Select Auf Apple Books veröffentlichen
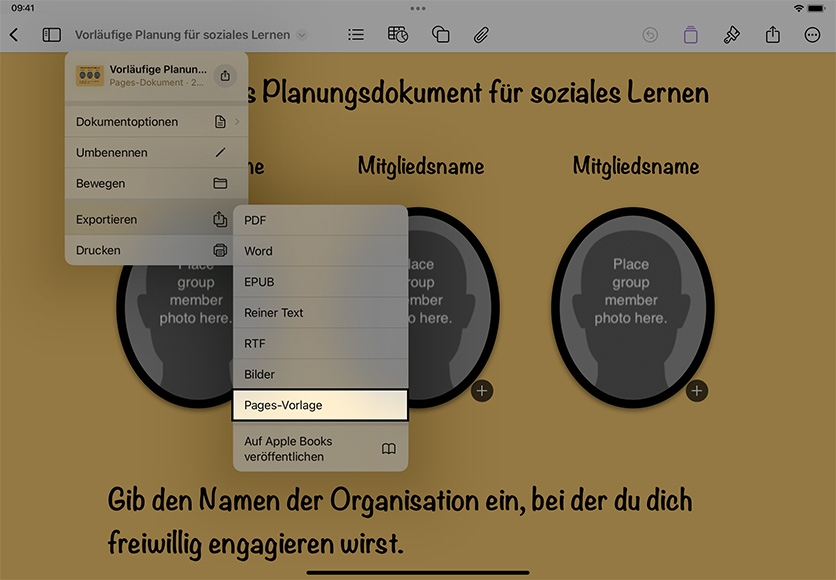This screenshot has width=836, height=580. pos(320,449)
